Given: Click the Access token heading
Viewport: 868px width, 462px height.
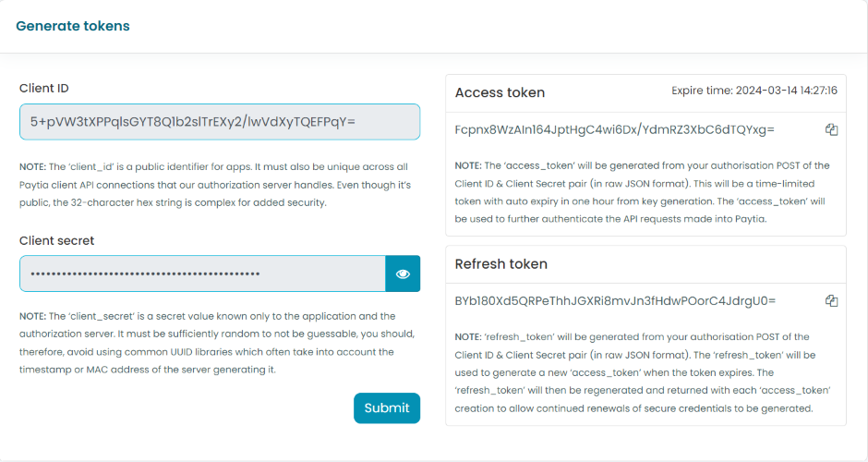Looking at the screenshot, I should point(500,92).
